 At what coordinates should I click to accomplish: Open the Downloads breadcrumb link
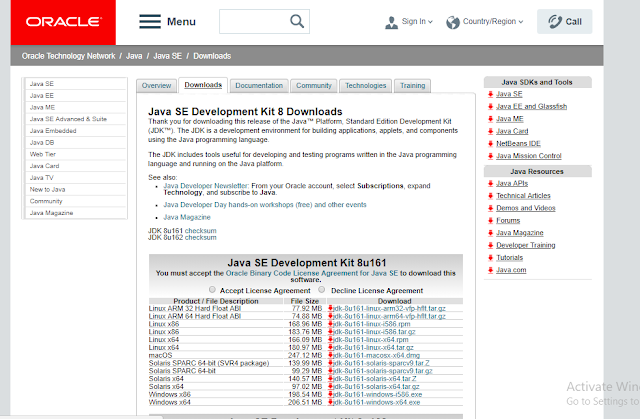tap(212, 56)
